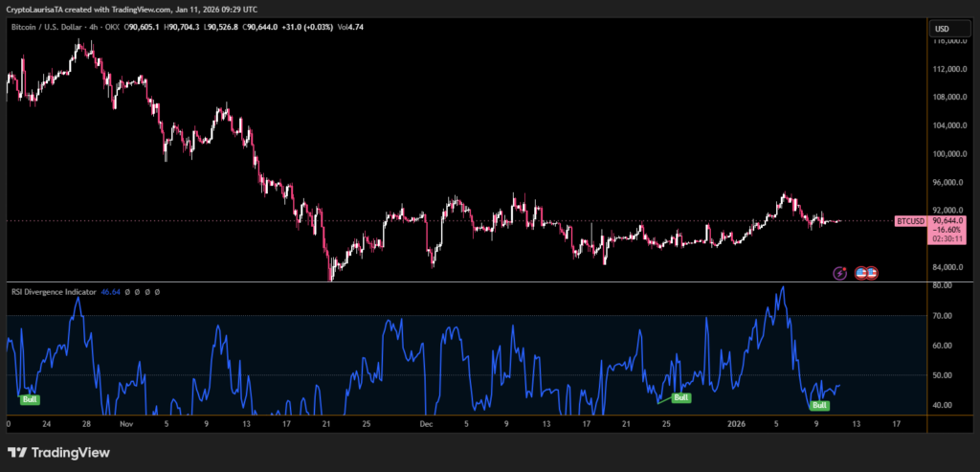Click the Bull marker near Dec 25
Viewport: 980px width, 472px height.
click(680, 397)
